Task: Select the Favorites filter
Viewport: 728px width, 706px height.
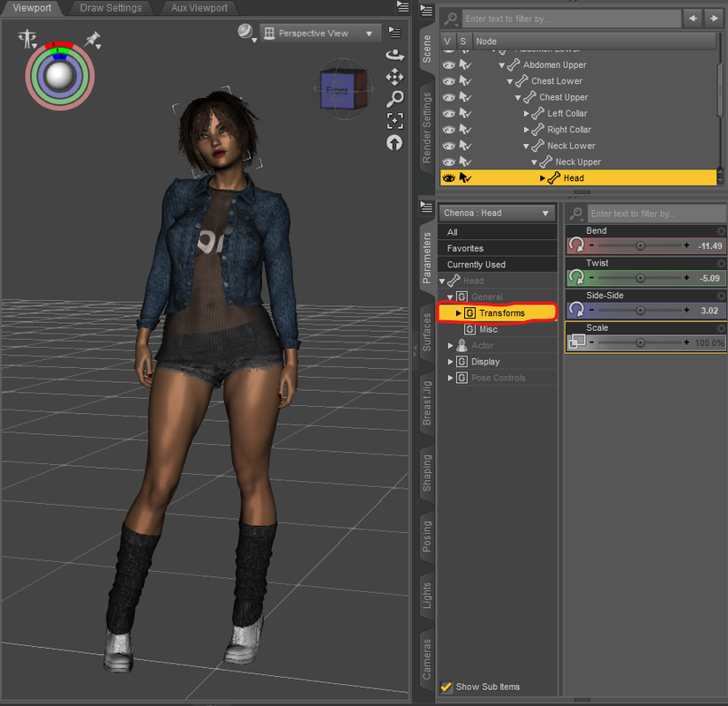Action: point(498,248)
